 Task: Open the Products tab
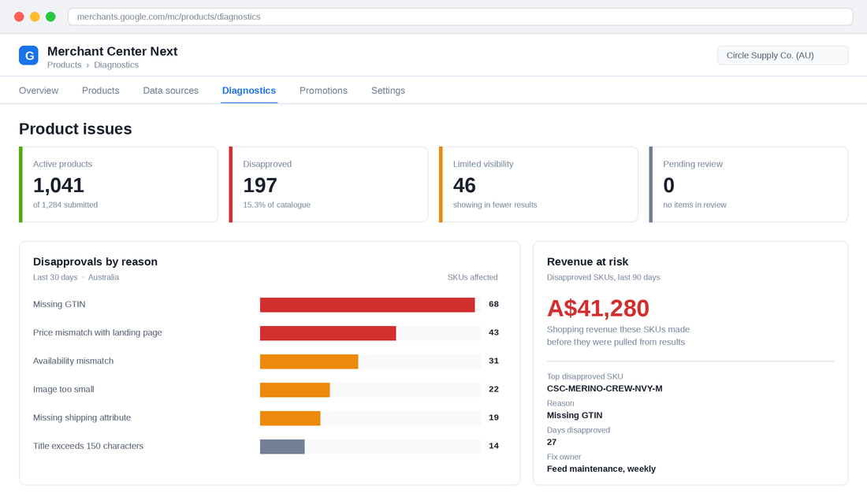pyautogui.click(x=101, y=91)
